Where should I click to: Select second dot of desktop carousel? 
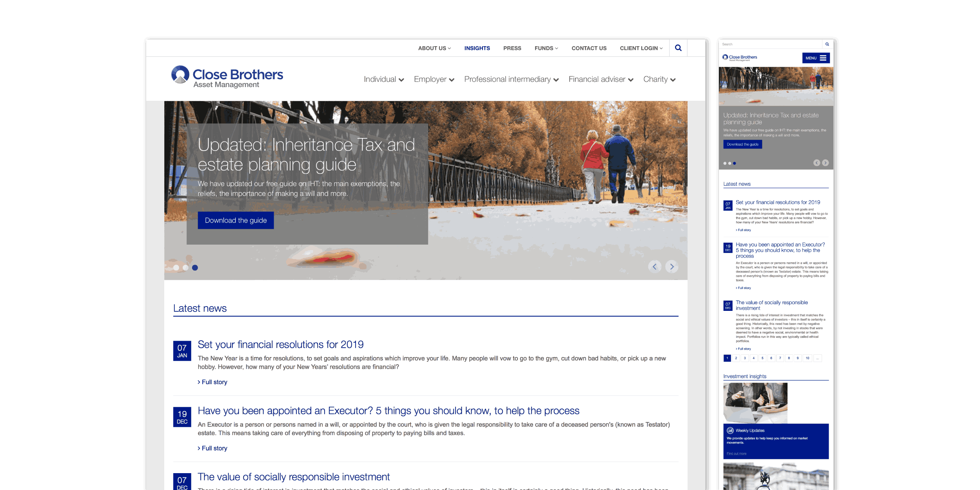click(186, 268)
